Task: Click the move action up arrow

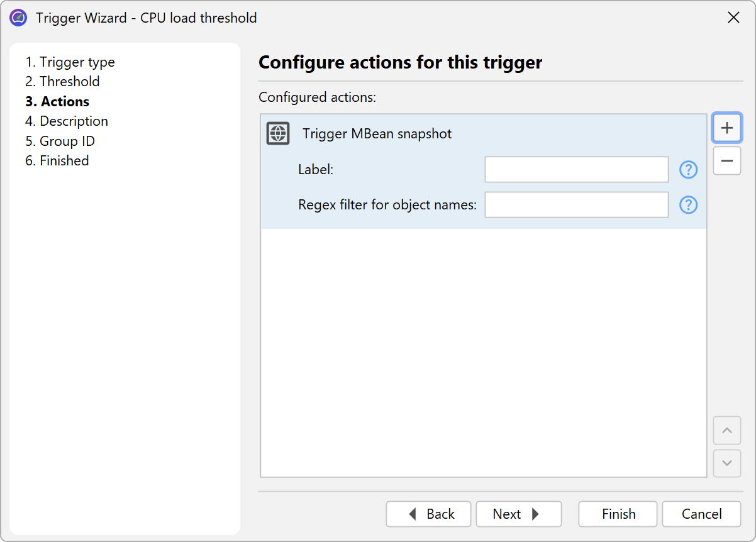Action: (727, 431)
